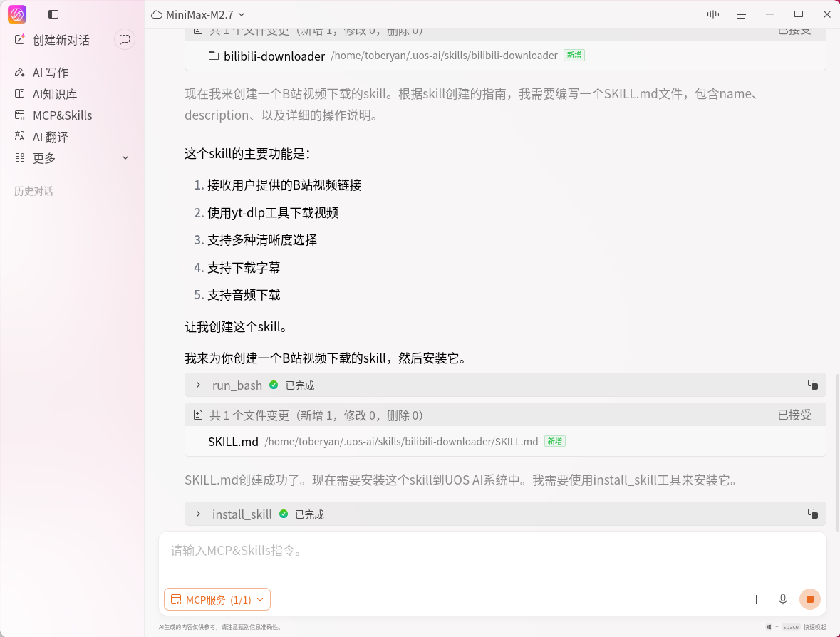Expand the run_bash tool call
This screenshot has height=637, width=840.
tap(198, 385)
